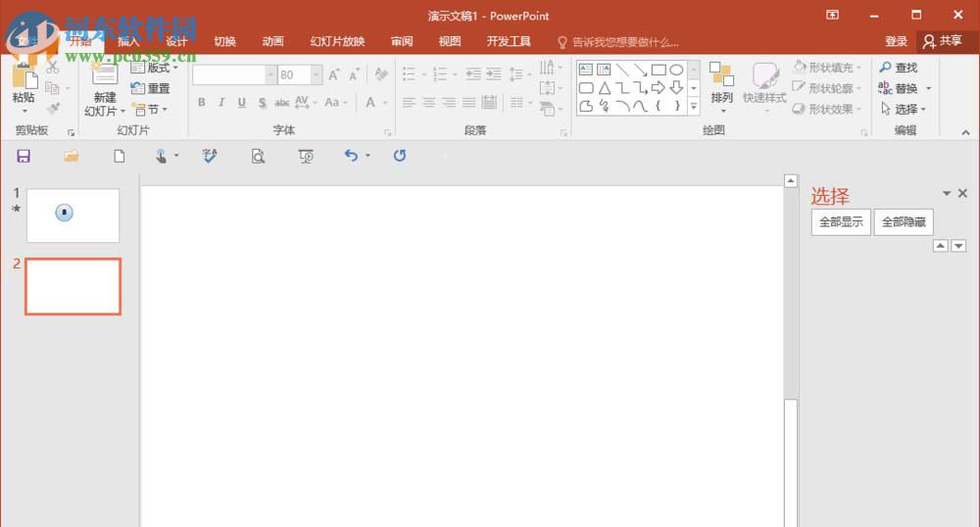Run the spelling check icon

tap(210, 156)
